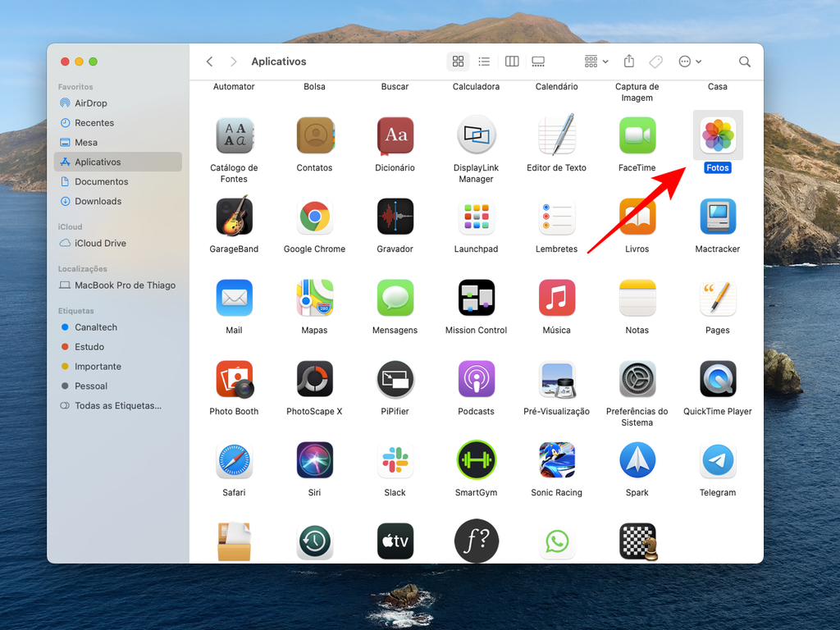
Task: Open the group-by options dropdown
Action: point(596,62)
